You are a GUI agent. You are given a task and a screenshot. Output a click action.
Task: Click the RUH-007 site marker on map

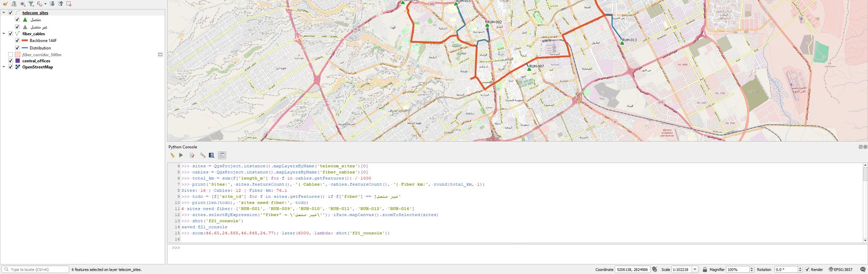pos(529,69)
